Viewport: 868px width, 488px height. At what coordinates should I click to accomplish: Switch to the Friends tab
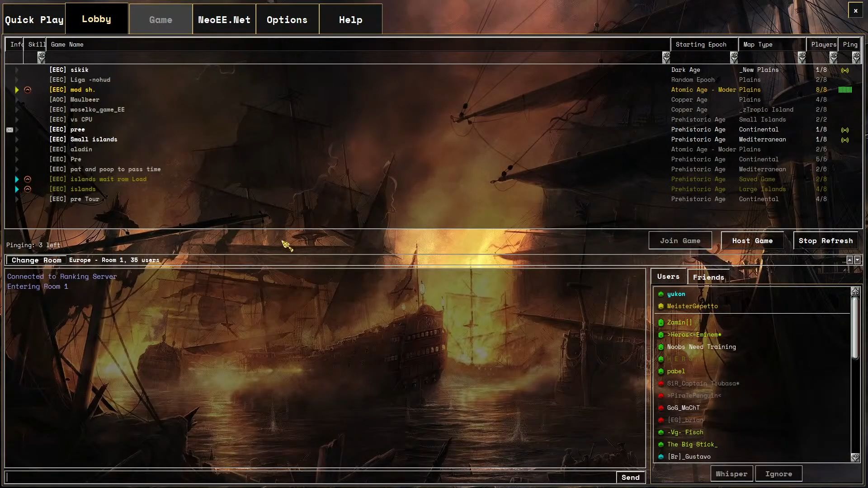(x=708, y=277)
